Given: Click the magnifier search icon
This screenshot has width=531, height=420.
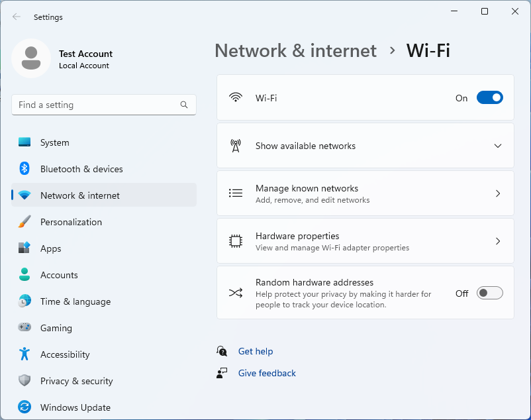Looking at the screenshot, I should tap(184, 105).
